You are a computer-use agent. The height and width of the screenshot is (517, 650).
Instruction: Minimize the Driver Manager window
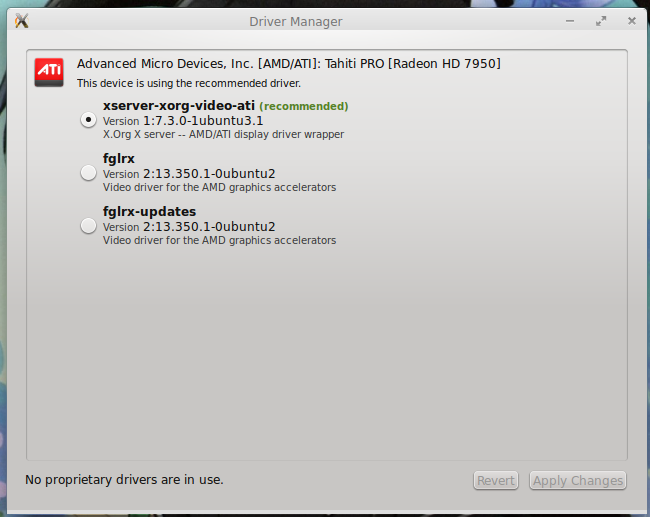pyautogui.click(x=570, y=21)
